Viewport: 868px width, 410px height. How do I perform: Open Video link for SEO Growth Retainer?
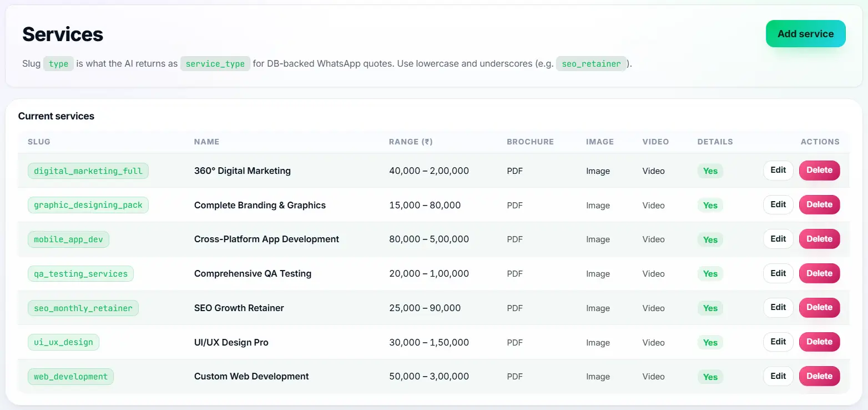653,308
